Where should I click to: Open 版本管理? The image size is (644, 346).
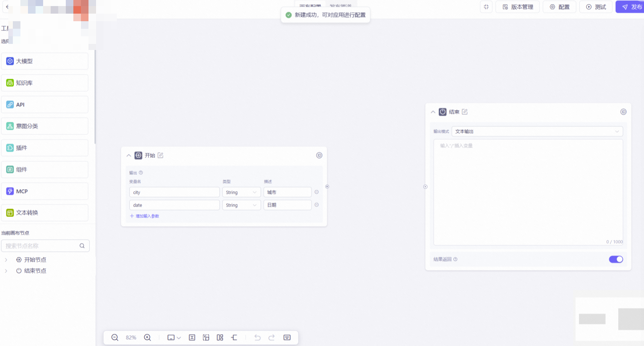coord(518,7)
